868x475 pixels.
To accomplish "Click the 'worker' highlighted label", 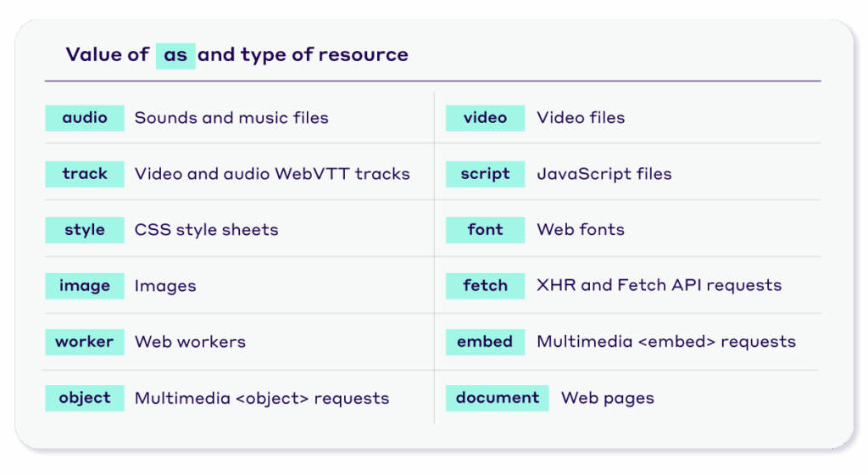I will point(85,342).
